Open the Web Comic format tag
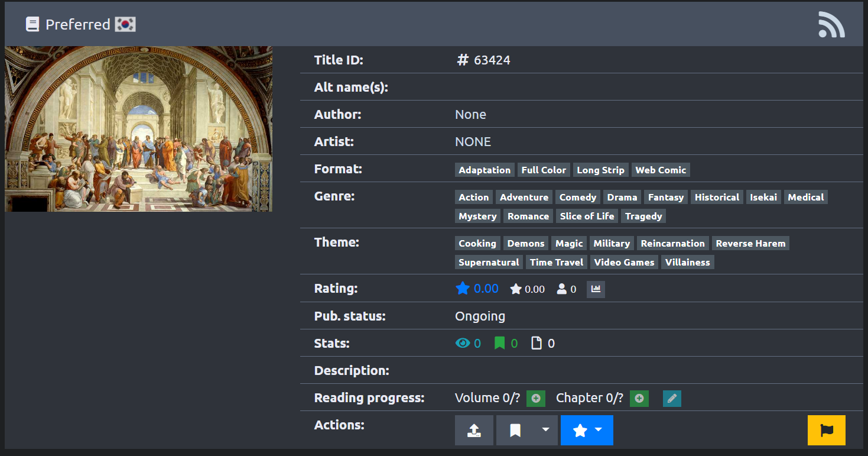Viewport: 868px width, 456px height. (x=660, y=170)
